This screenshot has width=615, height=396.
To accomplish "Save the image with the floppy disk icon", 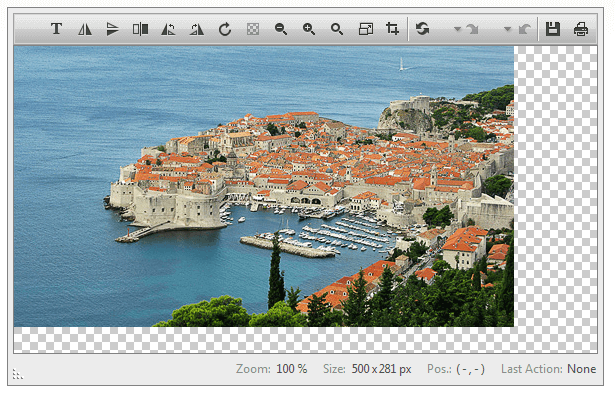I will (553, 29).
